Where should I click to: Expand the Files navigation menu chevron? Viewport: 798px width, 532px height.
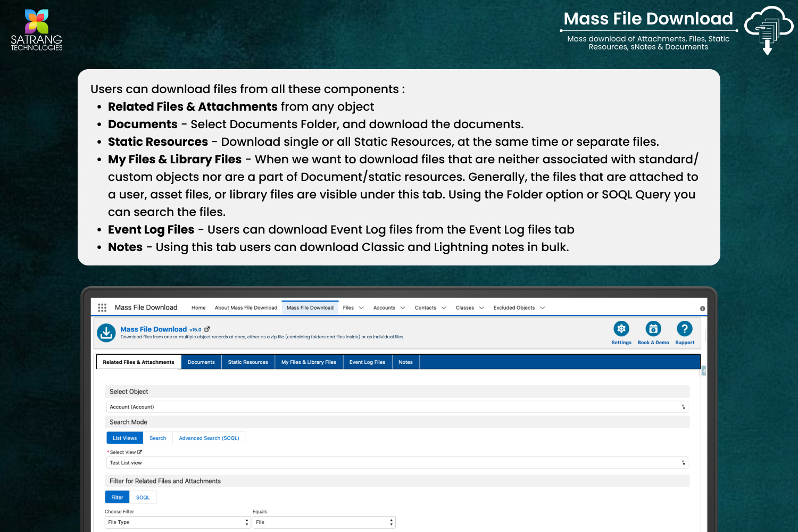pyautogui.click(x=361, y=308)
